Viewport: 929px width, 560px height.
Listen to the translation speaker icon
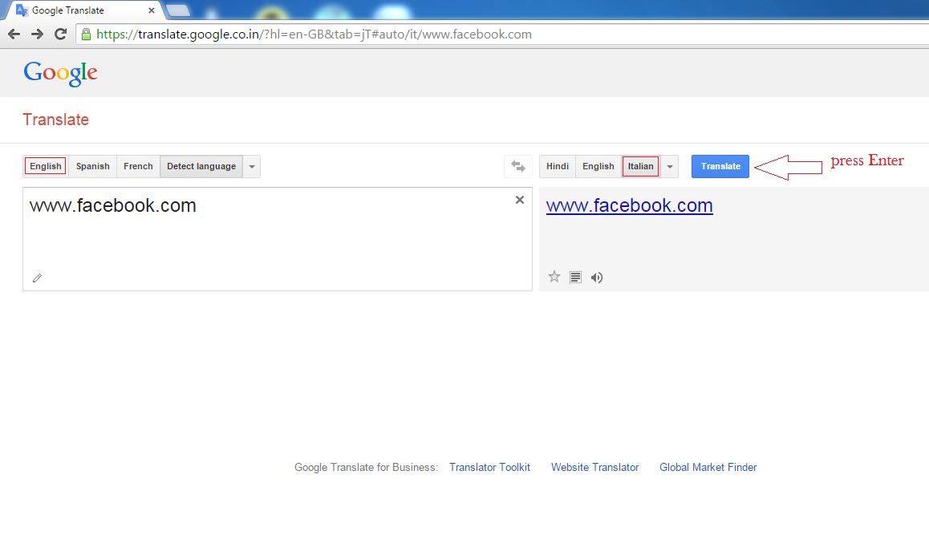[597, 278]
